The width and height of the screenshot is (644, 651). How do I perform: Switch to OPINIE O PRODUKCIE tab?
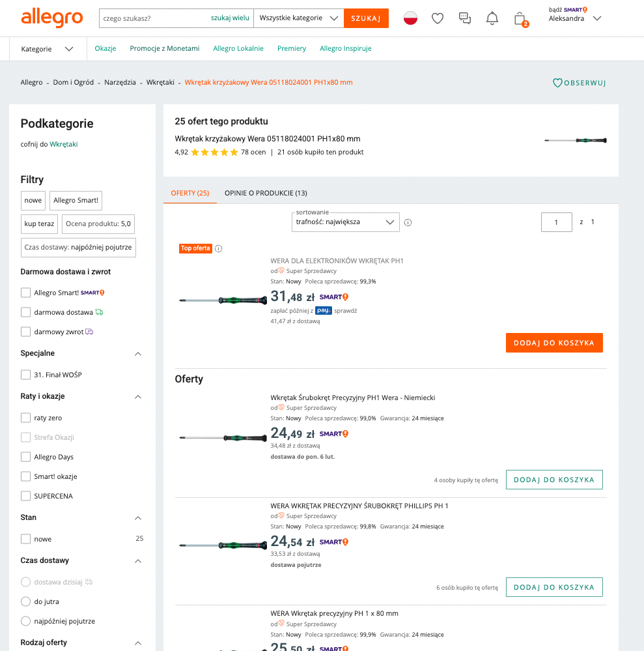pos(266,193)
